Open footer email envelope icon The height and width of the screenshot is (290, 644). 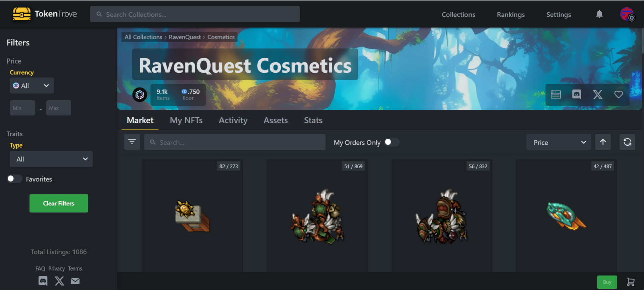(x=75, y=281)
